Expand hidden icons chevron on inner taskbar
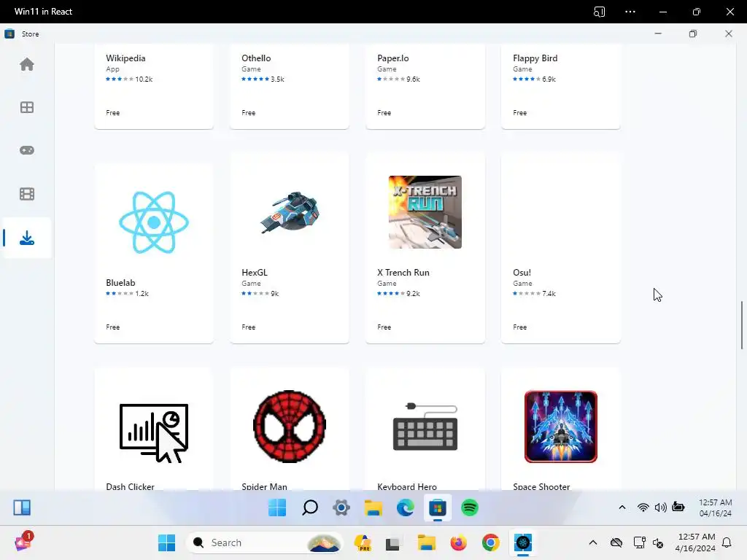This screenshot has width=747, height=560. click(x=622, y=507)
